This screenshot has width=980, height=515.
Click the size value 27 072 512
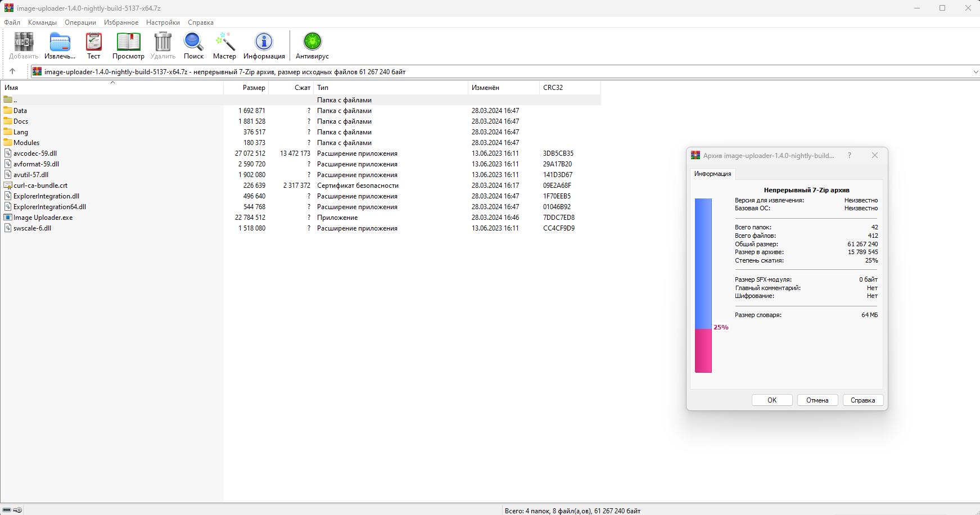[x=250, y=153]
